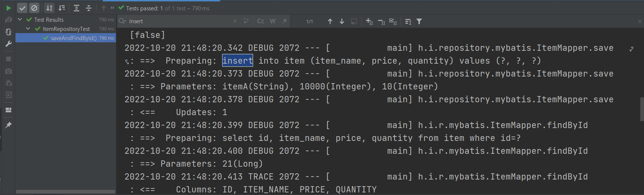The height and width of the screenshot is (195, 644).
Task: Click highlighted insert word in console
Action: tap(237, 61)
